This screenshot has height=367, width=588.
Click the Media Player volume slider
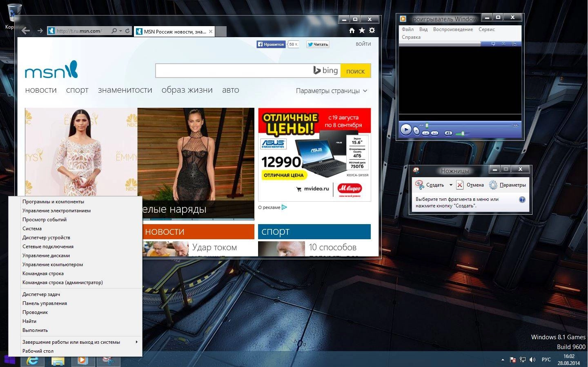(463, 133)
